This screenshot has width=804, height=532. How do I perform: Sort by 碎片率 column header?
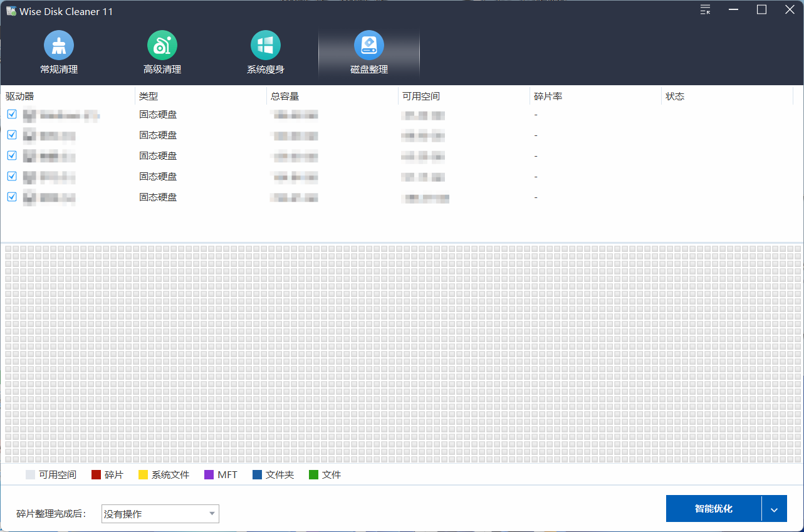(x=548, y=96)
